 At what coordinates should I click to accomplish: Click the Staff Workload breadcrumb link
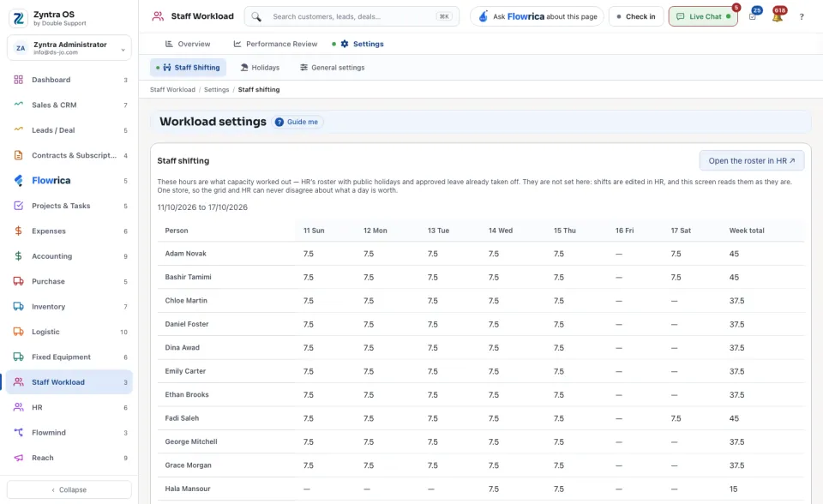(172, 89)
